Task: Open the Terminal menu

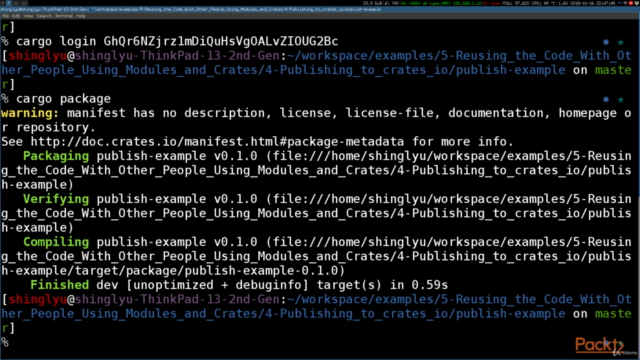Action: [x=64, y=16]
